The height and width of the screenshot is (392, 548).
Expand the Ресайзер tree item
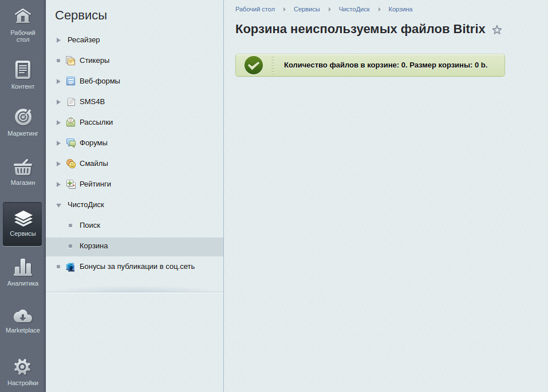click(x=57, y=39)
